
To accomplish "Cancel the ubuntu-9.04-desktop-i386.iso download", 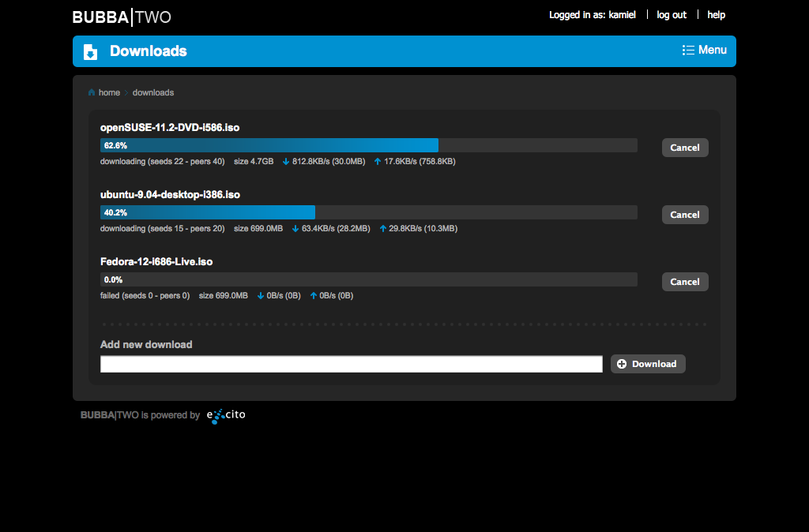I will pos(684,214).
